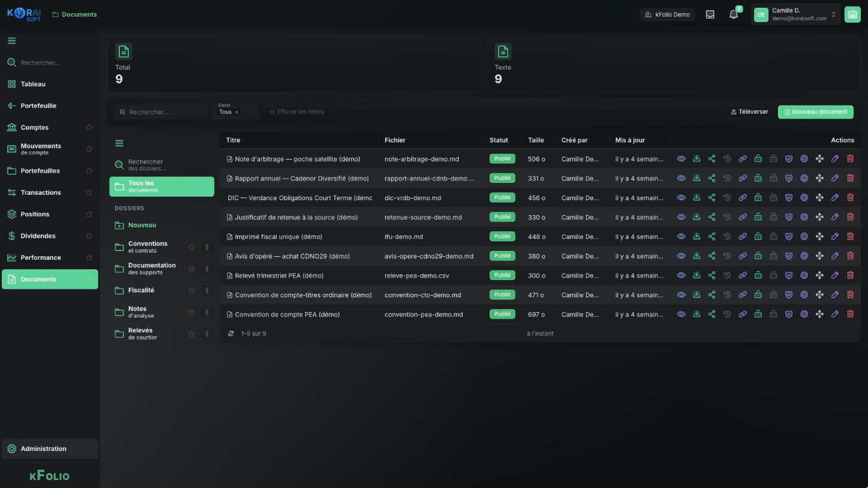Preview the Note d'arbitrage document with the eye icon
This screenshot has width=868, height=488.
pyautogui.click(x=681, y=159)
